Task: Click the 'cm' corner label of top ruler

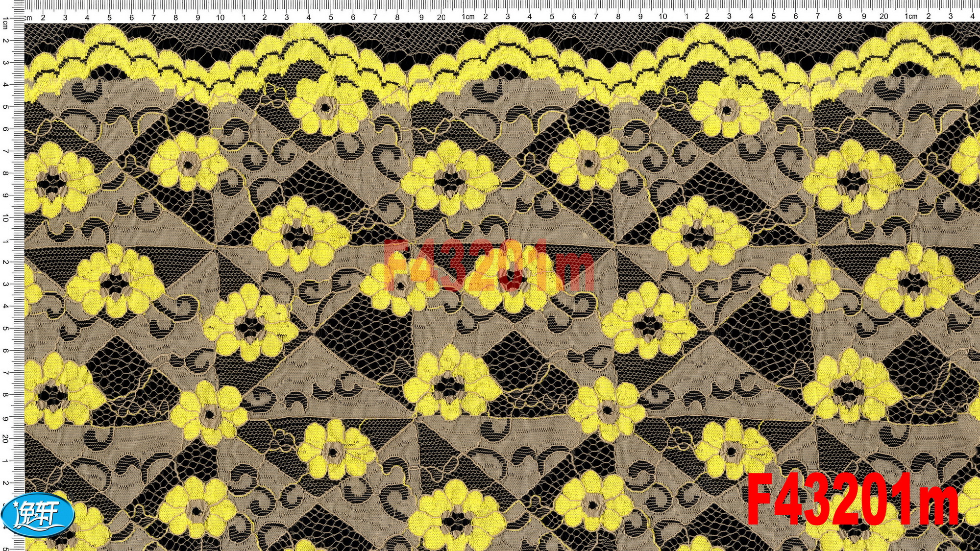Action: [28, 18]
